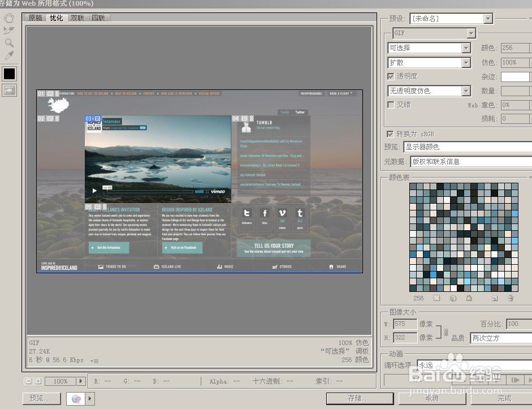Click the image width W field
The height and width of the screenshot is (409, 532).
pyautogui.click(x=405, y=324)
